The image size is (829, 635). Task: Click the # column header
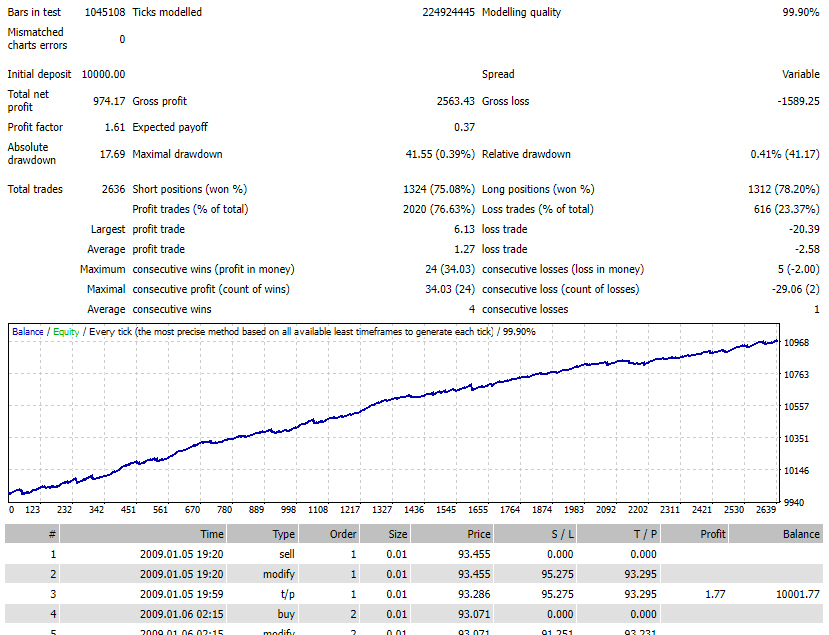pos(32,534)
